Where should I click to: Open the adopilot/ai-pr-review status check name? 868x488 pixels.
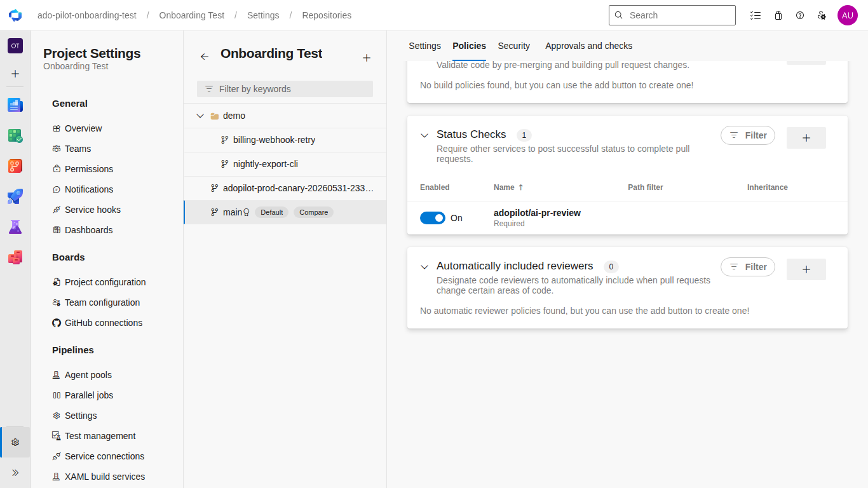[x=537, y=213]
